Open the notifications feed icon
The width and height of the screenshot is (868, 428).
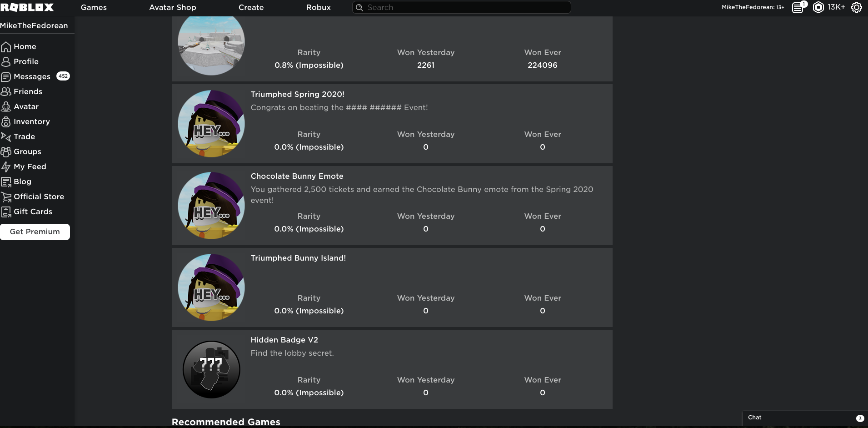(x=798, y=7)
